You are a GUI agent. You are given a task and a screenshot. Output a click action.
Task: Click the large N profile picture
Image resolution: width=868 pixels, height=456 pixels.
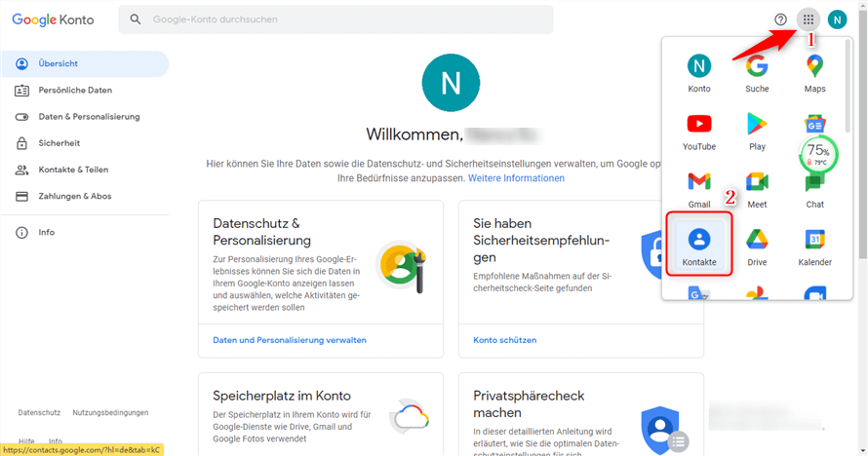click(x=451, y=83)
